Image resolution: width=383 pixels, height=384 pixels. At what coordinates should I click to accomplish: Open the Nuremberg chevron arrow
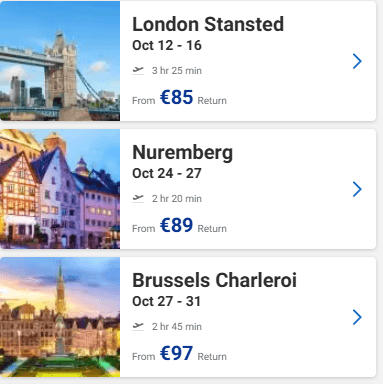tap(357, 189)
